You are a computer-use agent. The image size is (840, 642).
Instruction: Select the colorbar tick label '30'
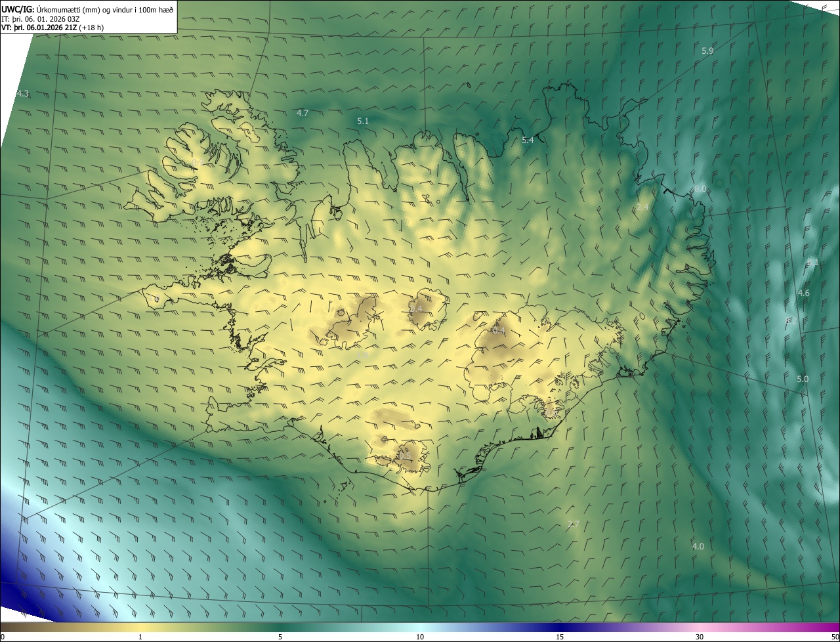click(x=700, y=637)
